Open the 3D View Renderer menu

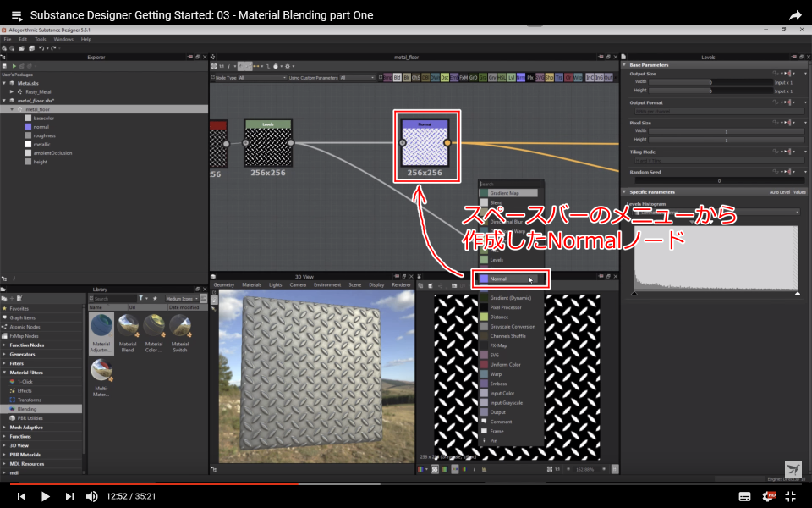(x=401, y=285)
